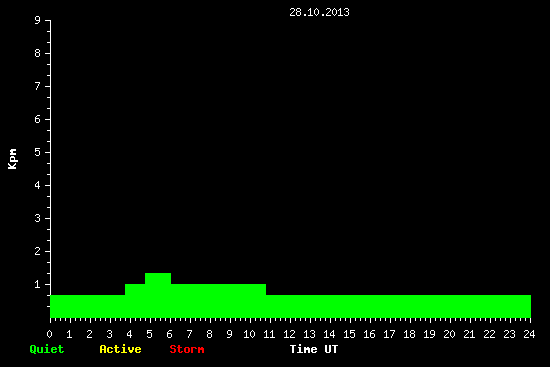Click the x-axis label 18
Viewport: 550px width, 367px height.
click(409, 334)
